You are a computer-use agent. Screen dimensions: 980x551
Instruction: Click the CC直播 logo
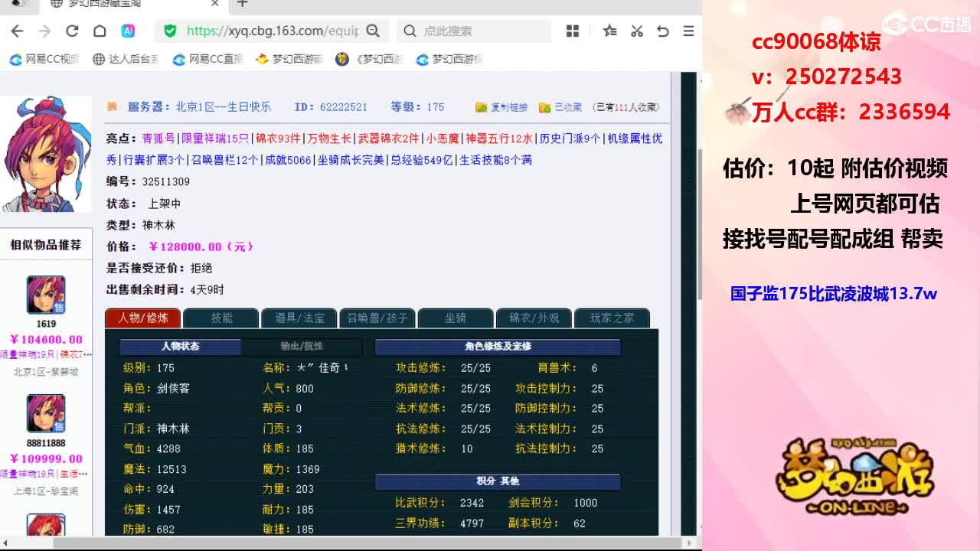click(928, 23)
